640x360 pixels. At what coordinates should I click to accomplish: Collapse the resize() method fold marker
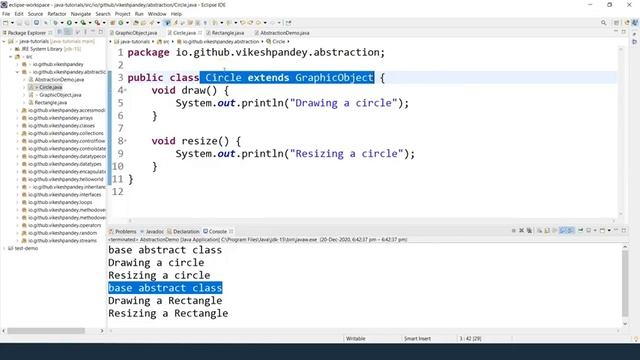pos(126,141)
